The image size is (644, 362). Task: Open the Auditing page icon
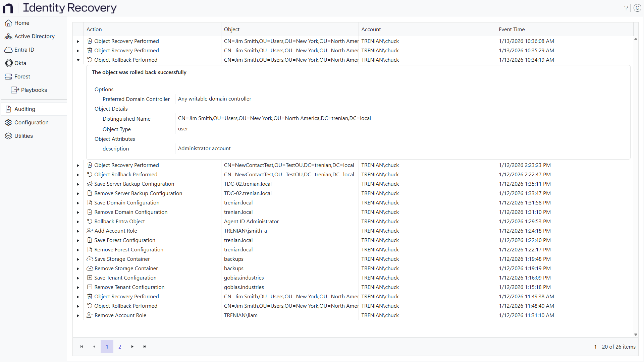8,109
